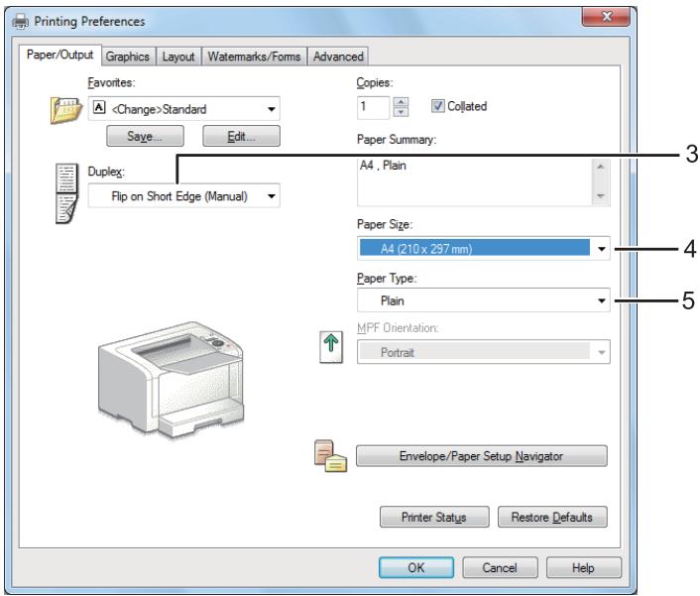Increase copies with the up arrow

tap(401, 102)
